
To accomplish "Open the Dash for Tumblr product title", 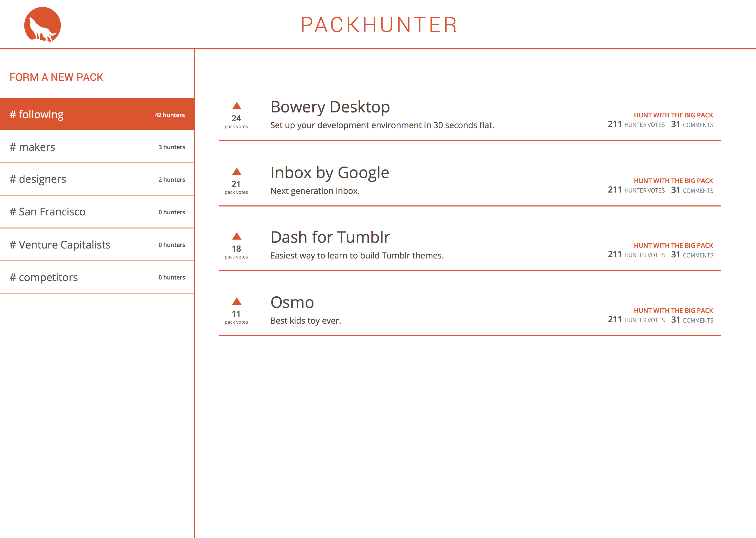I will click(x=330, y=237).
